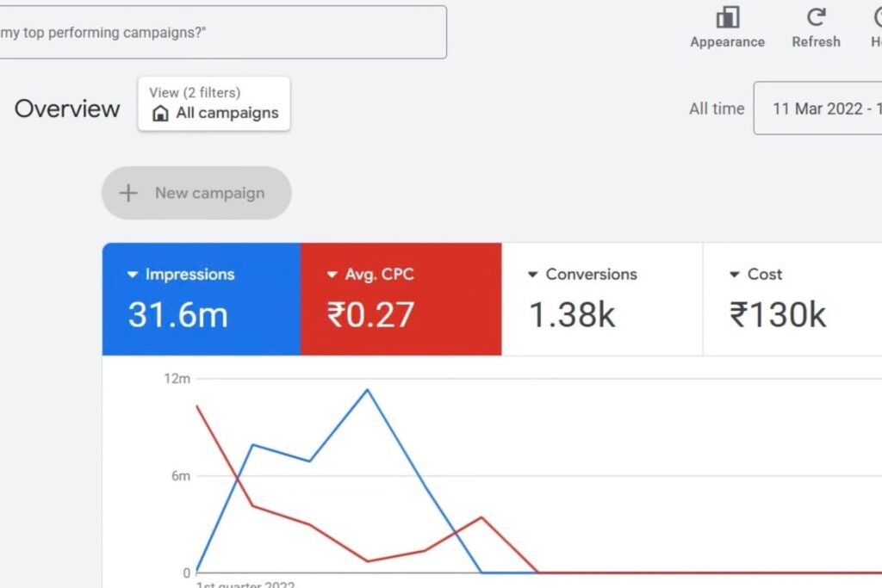Toggle the Avg. CPC metric card

pyautogui.click(x=401, y=299)
